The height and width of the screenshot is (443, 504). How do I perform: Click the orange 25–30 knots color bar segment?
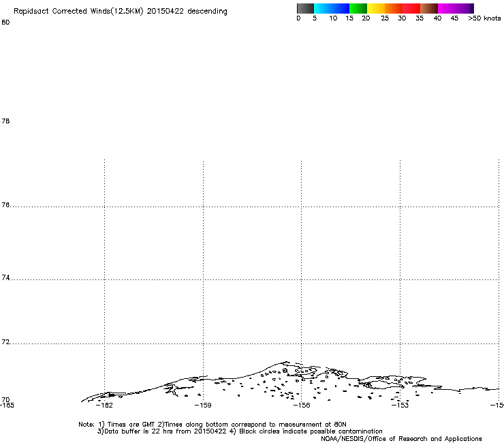394,8
